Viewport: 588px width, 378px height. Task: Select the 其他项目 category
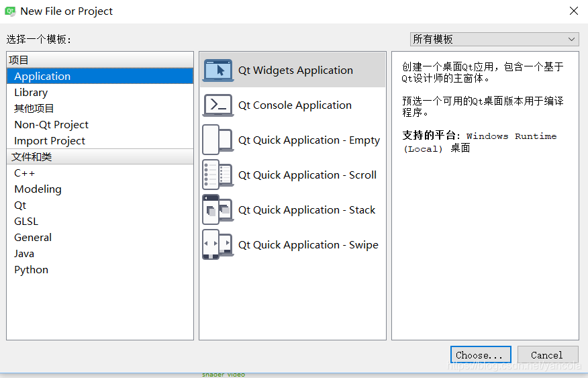100,108
